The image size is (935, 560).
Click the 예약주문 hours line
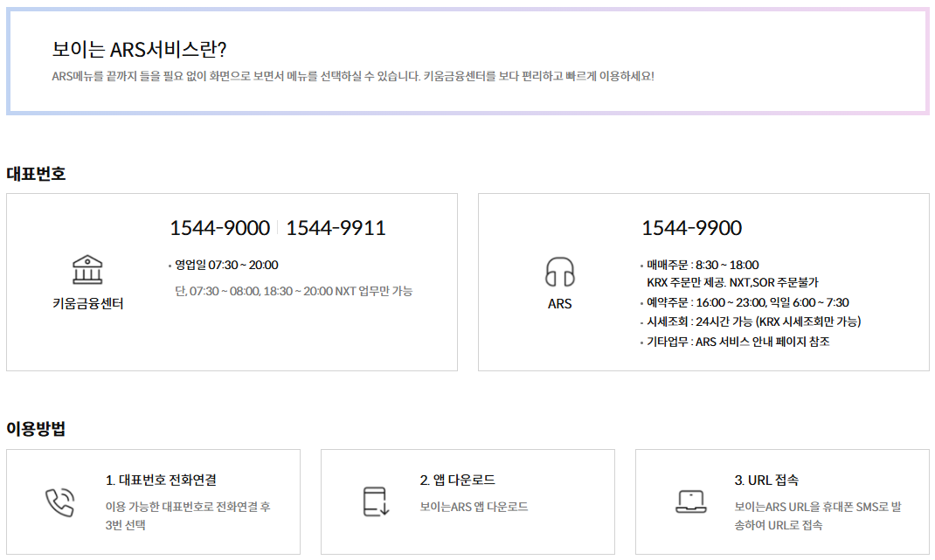[x=748, y=302]
